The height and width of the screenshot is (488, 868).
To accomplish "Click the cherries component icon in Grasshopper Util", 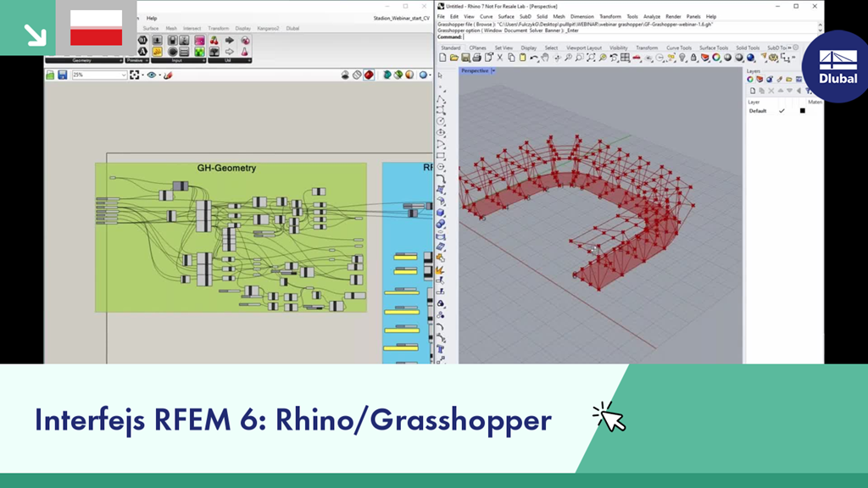I will [214, 41].
